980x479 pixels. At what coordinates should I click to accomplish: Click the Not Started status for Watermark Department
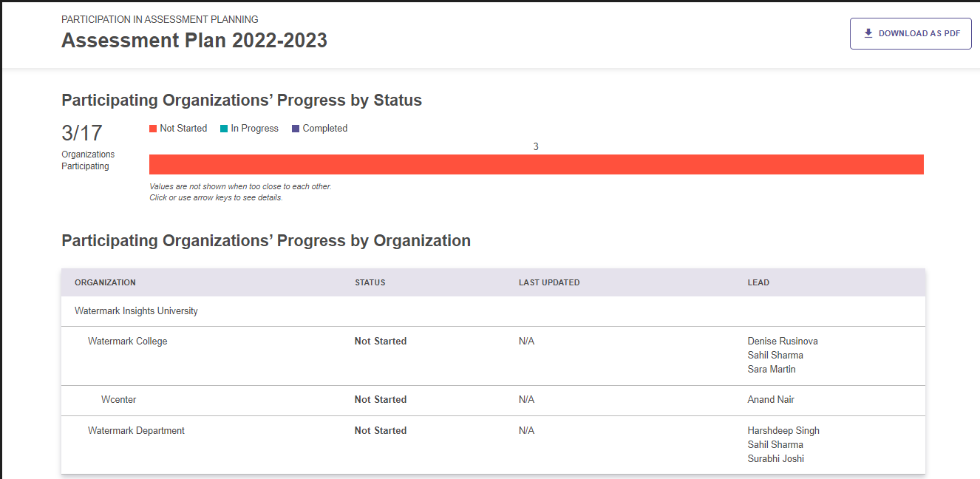381,431
